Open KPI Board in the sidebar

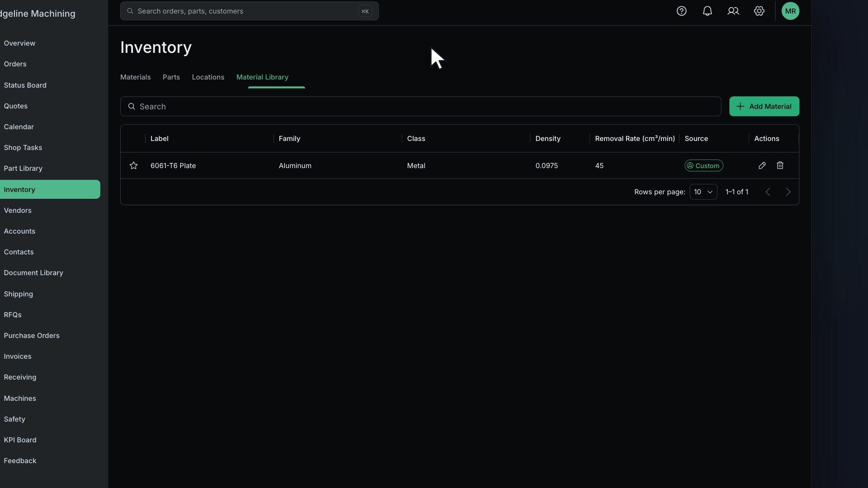[x=20, y=440]
